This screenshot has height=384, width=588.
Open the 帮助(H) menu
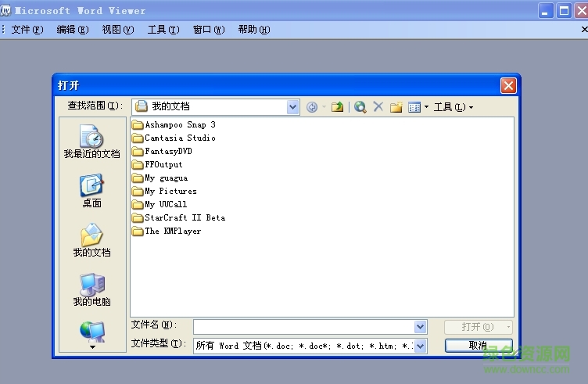(253, 30)
